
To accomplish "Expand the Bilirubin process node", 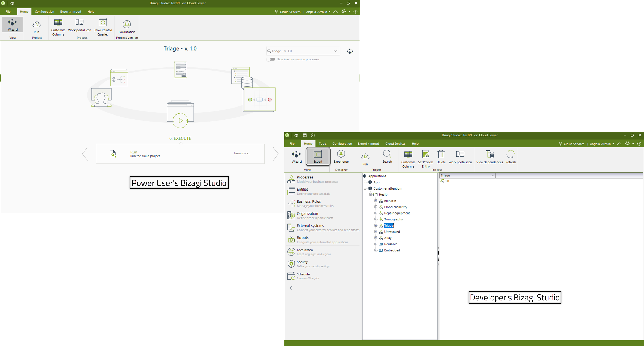I will [376, 201].
